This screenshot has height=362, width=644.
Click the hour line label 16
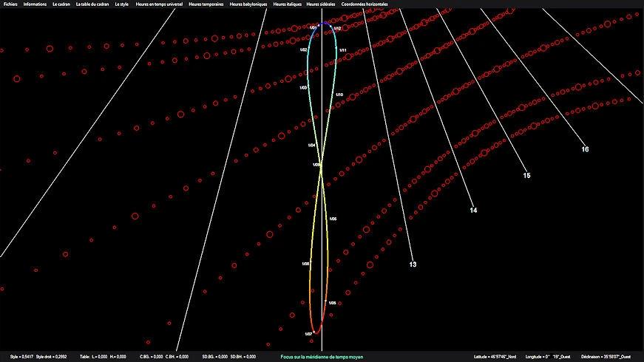(585, 149)
